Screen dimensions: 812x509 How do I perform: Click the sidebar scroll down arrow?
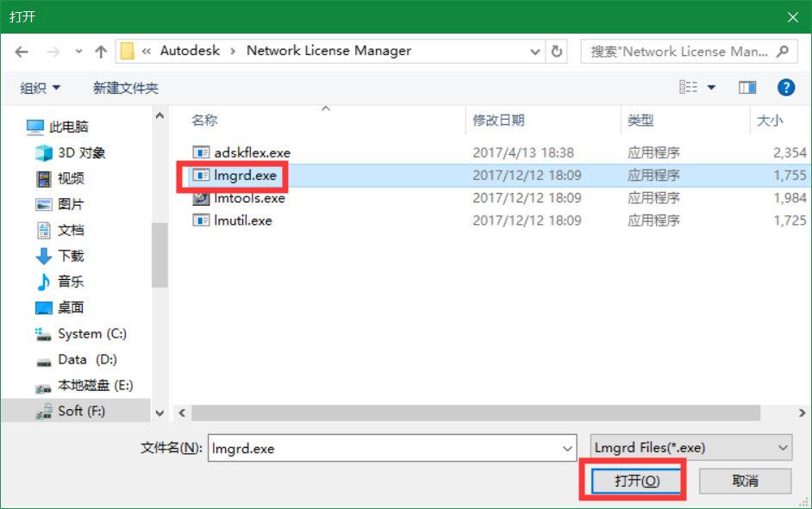pos(160,413)
